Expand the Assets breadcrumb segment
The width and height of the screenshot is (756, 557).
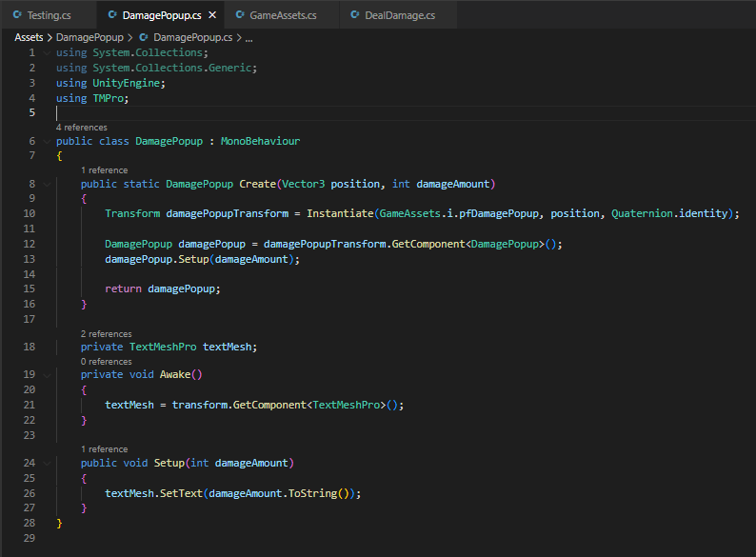30,37
